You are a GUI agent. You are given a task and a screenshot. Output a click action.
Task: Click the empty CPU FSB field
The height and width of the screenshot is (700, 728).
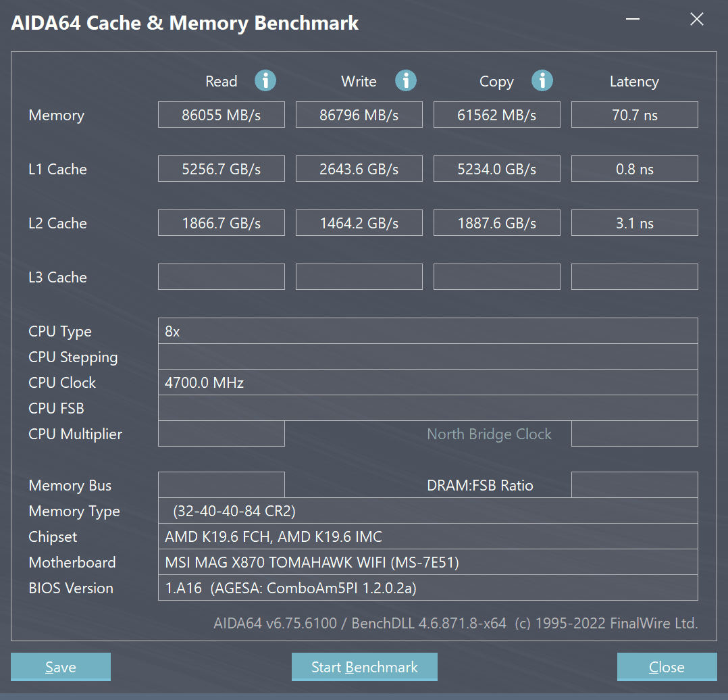(428, 408)
